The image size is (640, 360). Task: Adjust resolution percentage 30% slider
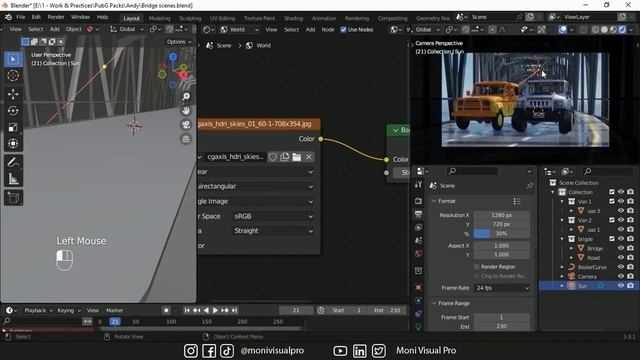pyautogui.click(x=502, y=234)
